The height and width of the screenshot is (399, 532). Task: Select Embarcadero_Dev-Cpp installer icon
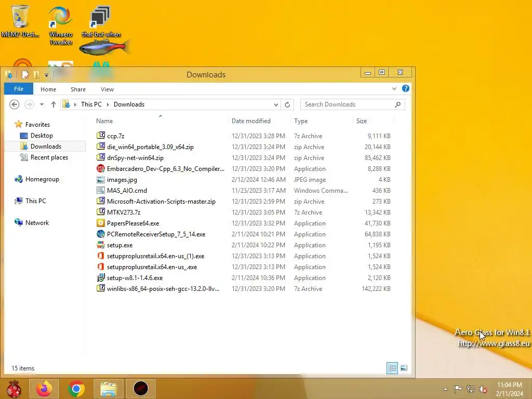[x=100, y=168]
